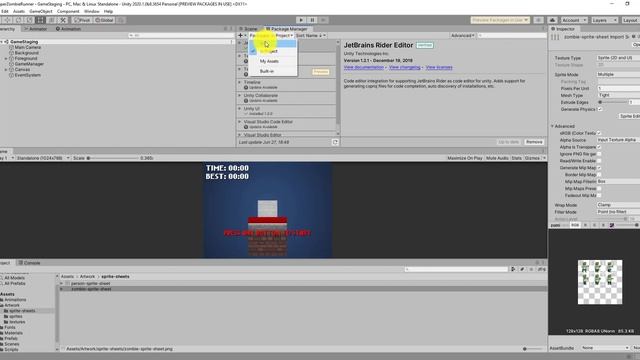Select the combined Transform tool
Viewport: 640px width, 360px height.
[x=51, y=20]
